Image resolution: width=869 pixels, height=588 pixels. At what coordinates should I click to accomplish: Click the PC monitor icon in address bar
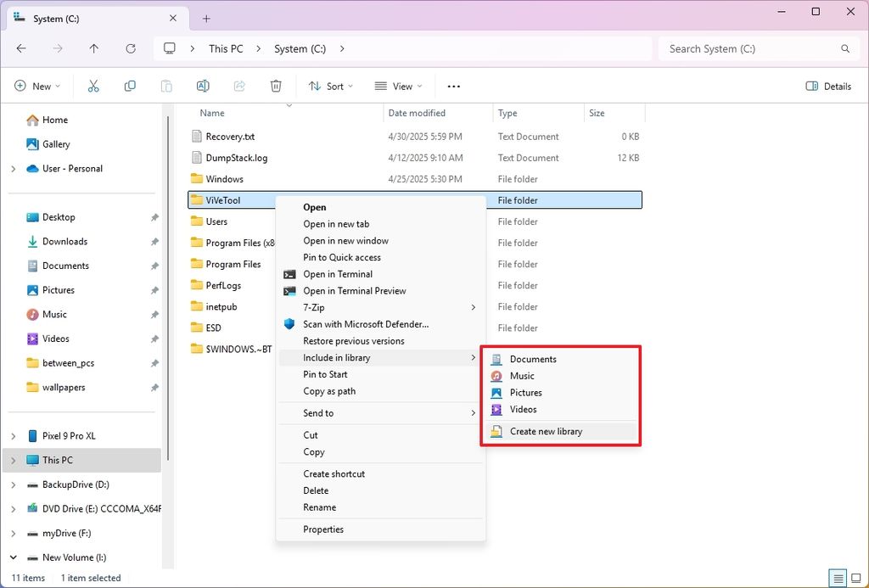click(170, 48)
